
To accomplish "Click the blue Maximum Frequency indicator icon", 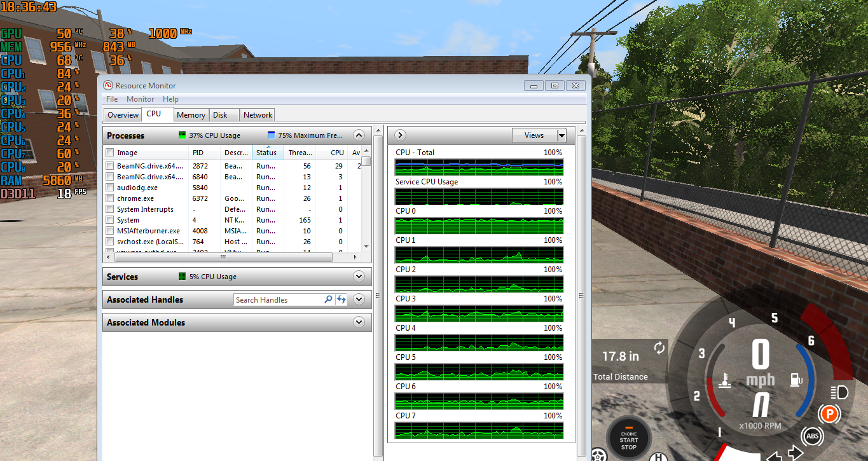I will [272, 135].
